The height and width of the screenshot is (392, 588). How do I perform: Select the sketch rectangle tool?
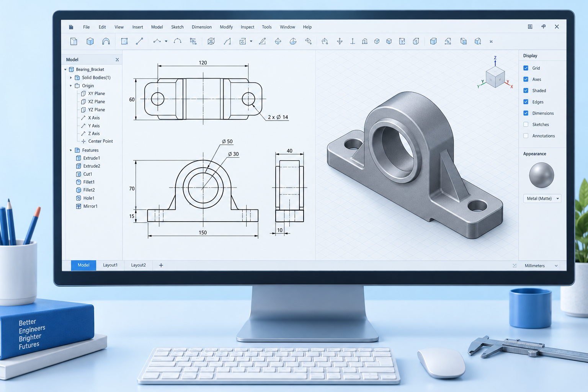(124, 41)
